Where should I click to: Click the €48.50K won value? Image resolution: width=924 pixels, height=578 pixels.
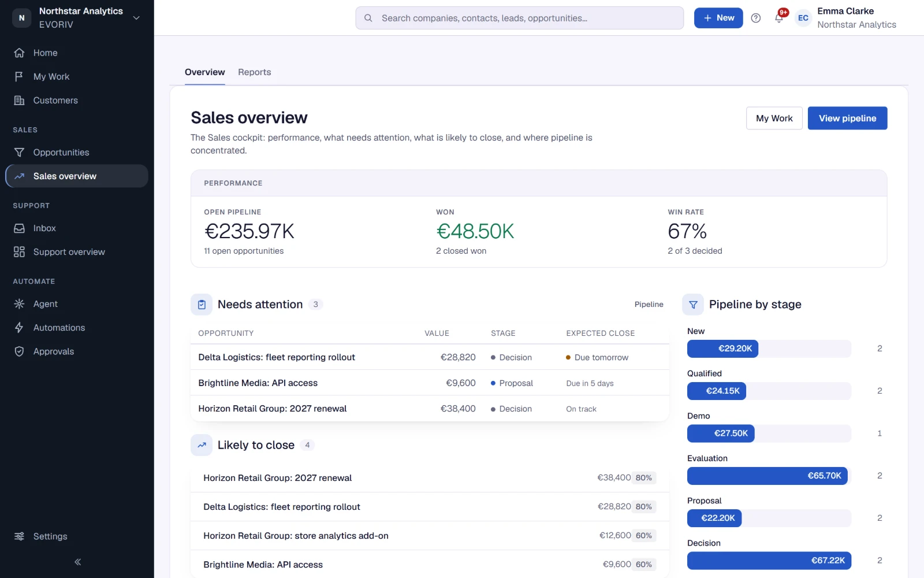pyautogui.click(x=475, y=231)
